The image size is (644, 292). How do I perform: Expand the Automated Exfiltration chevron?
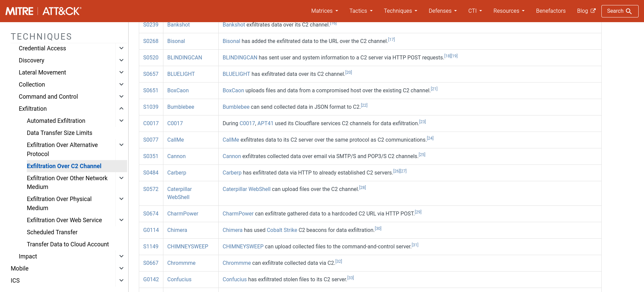coord(121,121)
